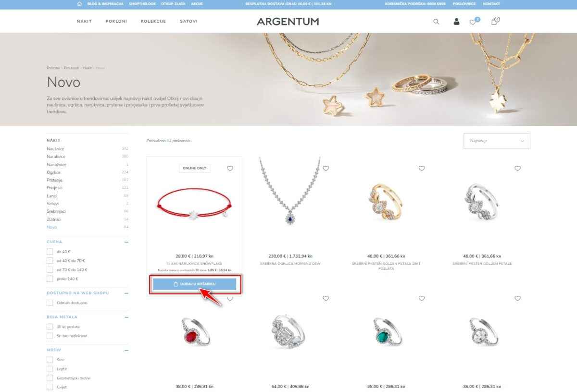Favorite the Ti Ami Snowflake bracelet heart
Viewport: 577px width, 392px height.
click(230, 169)
